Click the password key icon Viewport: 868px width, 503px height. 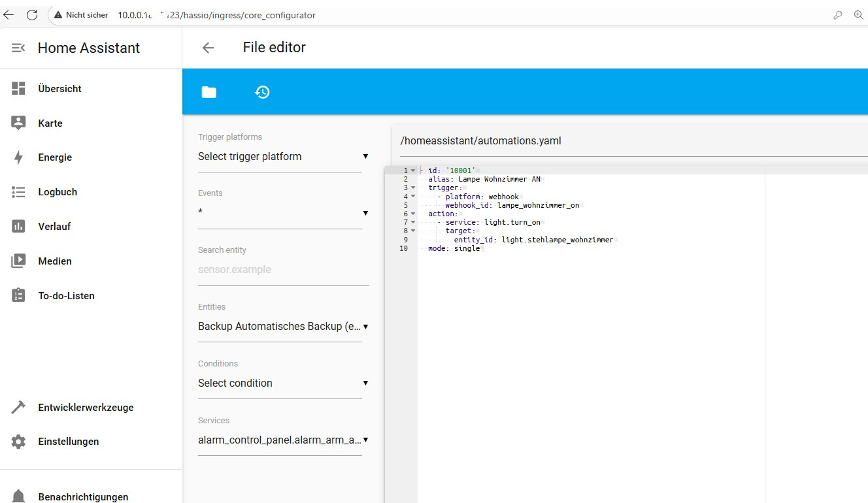[x=837, y=15]
